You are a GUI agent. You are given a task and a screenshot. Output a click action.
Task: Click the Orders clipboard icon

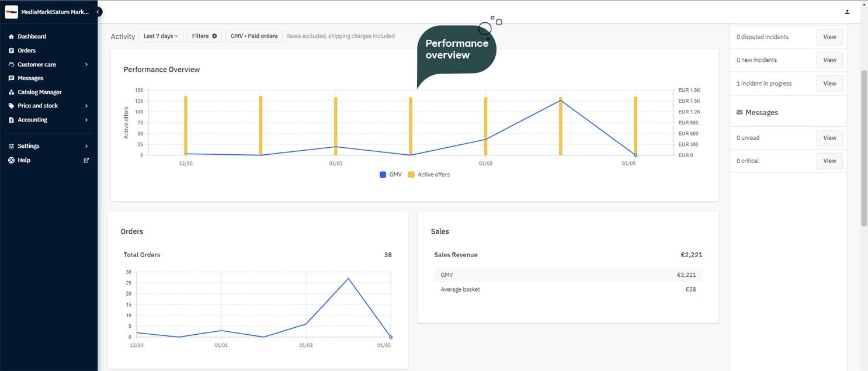tap(11, 51)
